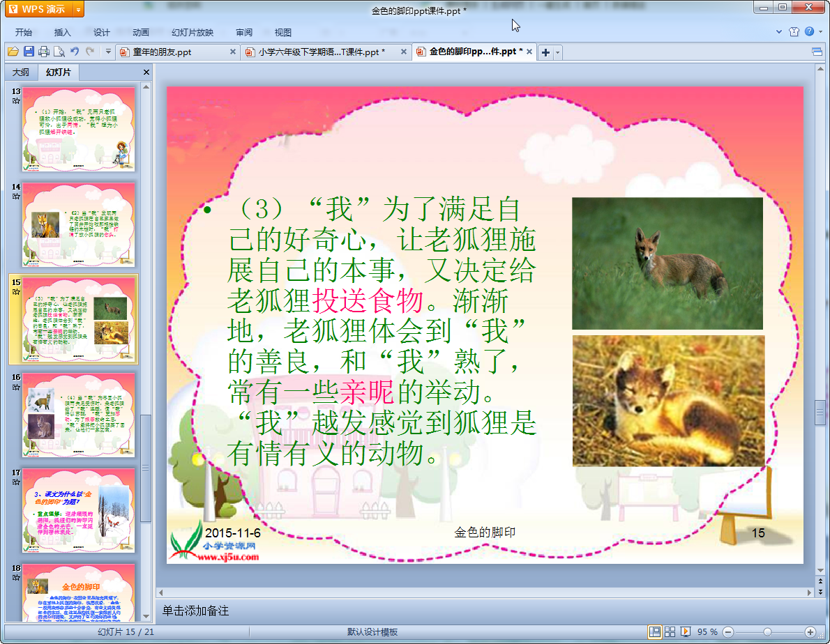Open Print Preview icon

pyautogui.click(x=59, y=52)
